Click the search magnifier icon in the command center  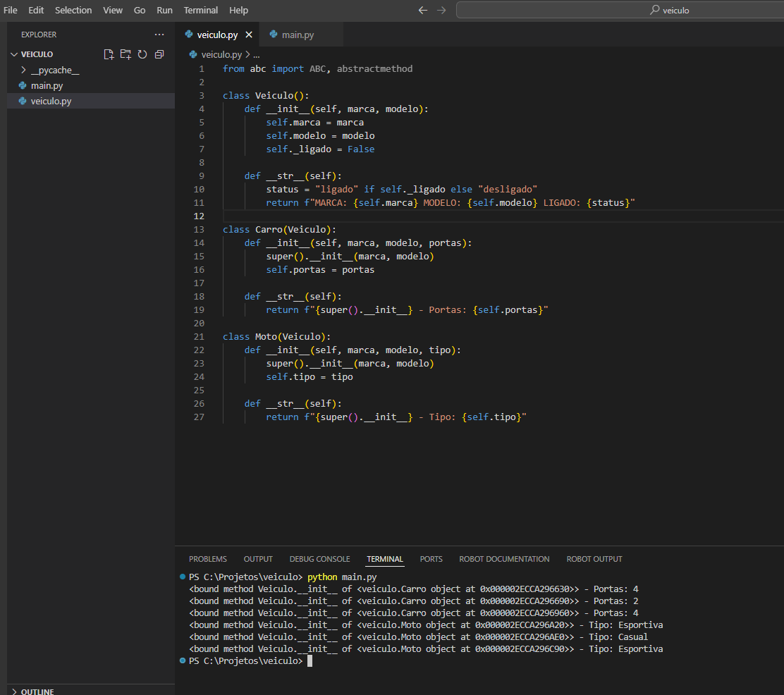click(x=654, y=10)
